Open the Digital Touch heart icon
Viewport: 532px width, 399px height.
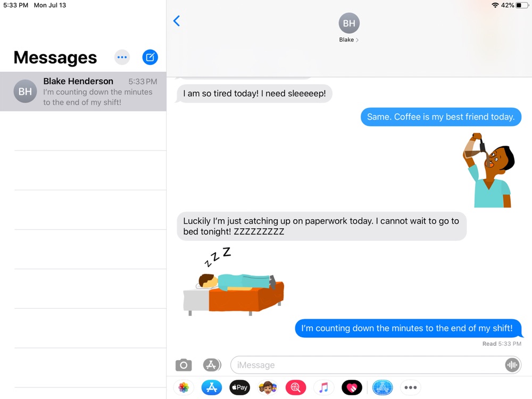352,387
